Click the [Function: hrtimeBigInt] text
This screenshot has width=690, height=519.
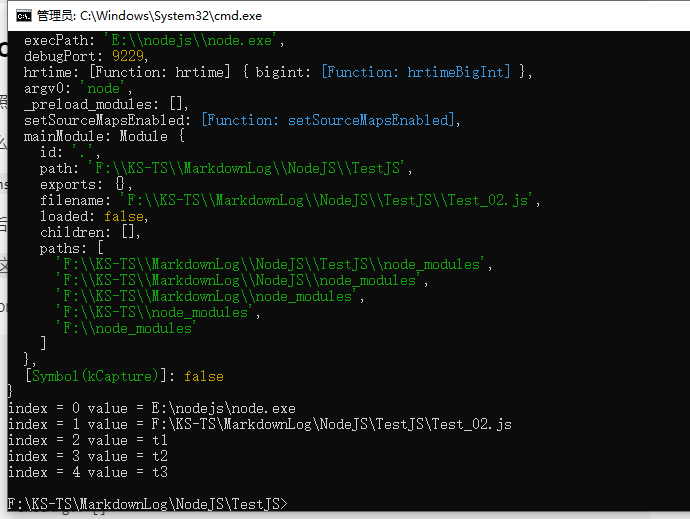click(x=418, y=72)
